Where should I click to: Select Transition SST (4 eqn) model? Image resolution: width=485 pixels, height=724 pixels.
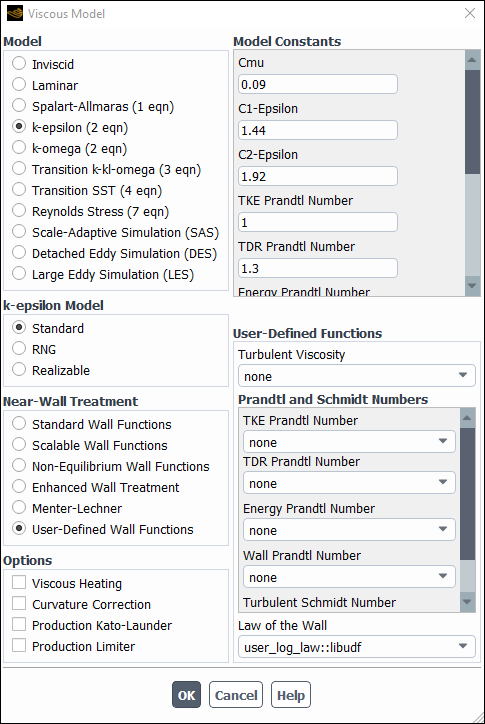19,190
